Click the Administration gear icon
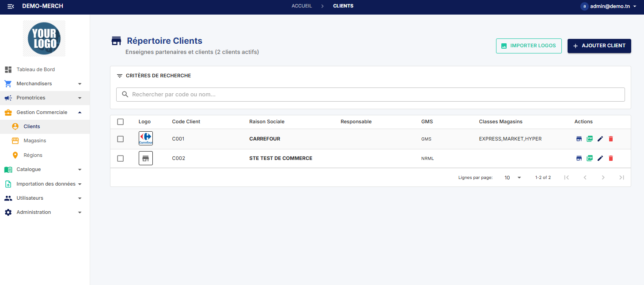644x285 pixels. pyautogui.click(x=8, y=212)
